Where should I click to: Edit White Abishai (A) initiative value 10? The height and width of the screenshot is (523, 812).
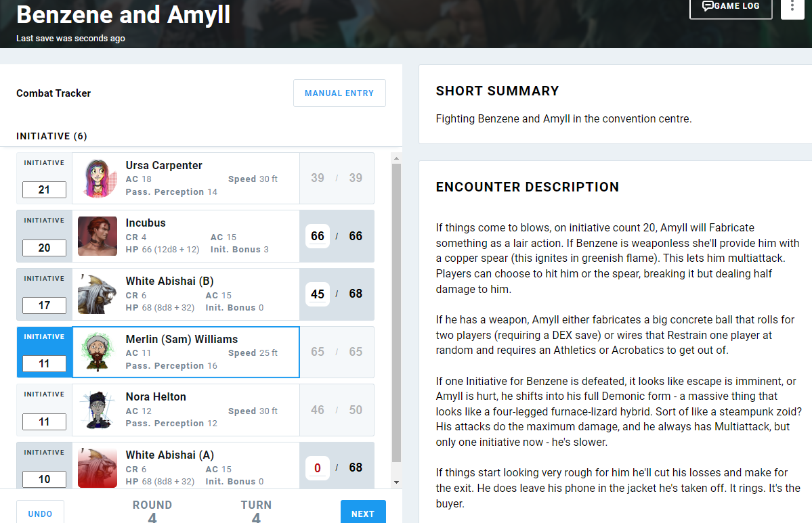point(44,480)
